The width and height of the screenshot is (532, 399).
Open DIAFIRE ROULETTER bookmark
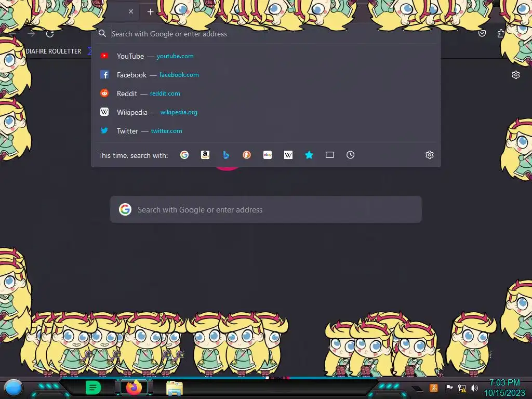click(54, 51)
